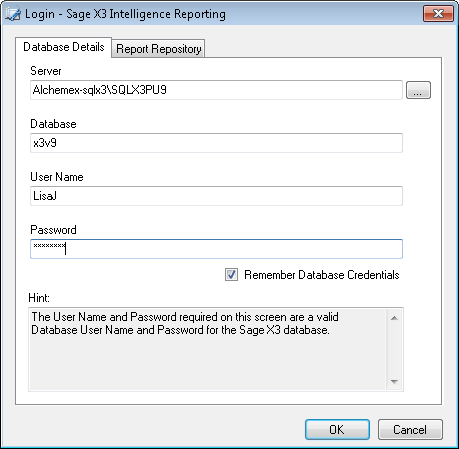Viewport: 459px width, 449px height.
Task: Place cursor in the Password field
Action: tap(216, 249)
